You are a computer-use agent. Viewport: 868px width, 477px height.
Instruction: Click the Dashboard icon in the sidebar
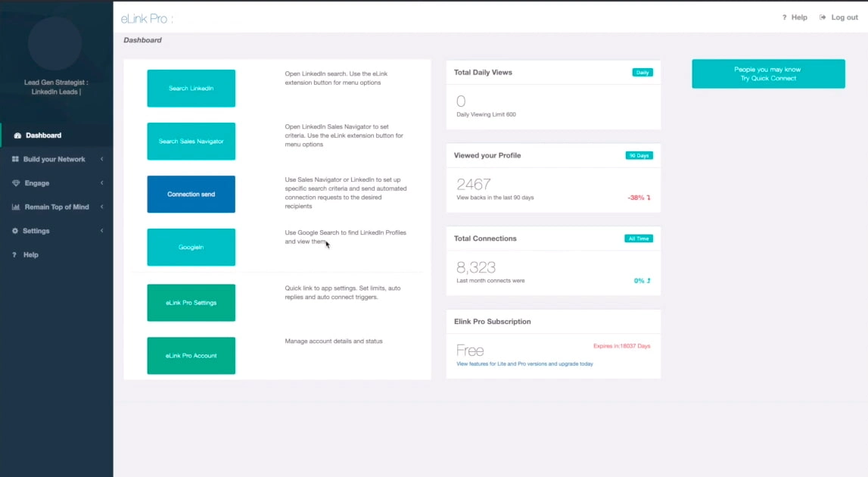click(17, 136)
